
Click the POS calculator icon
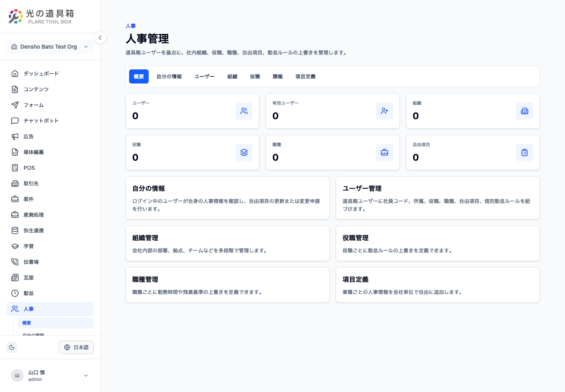15,168
